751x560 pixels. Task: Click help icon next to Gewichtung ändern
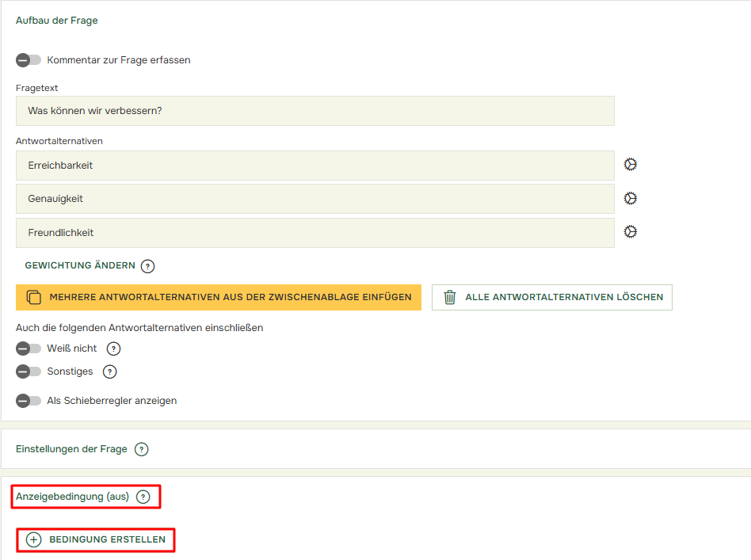(x=147, y=266)
